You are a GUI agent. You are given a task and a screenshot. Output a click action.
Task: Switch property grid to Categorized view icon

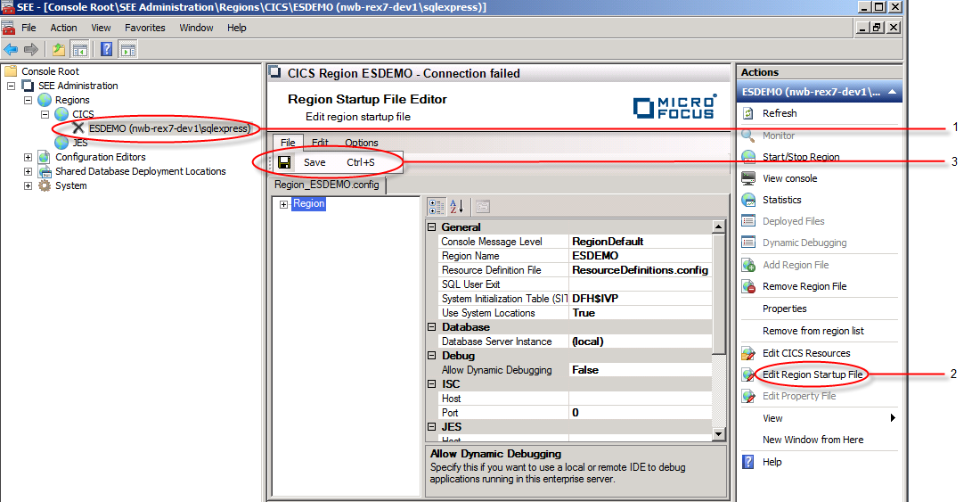click(437, 206)
